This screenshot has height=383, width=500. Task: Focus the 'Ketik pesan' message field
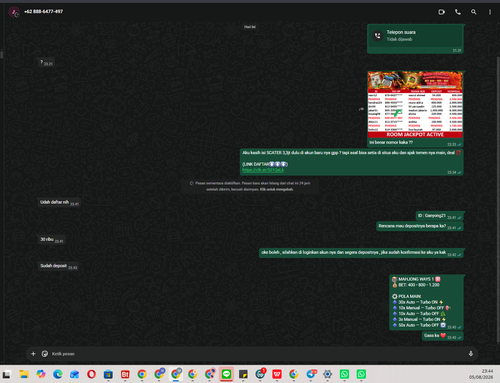click(x=257, y=354)
